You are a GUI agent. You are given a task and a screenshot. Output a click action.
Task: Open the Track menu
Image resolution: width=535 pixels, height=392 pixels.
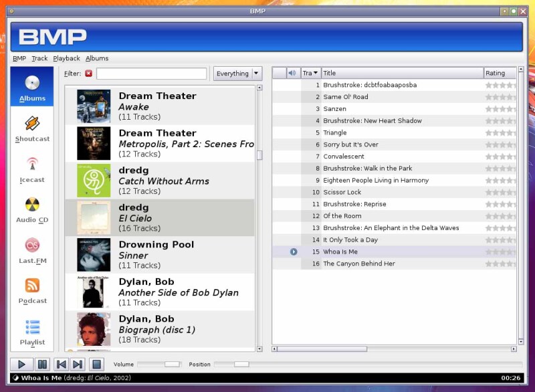click(39, 58)
